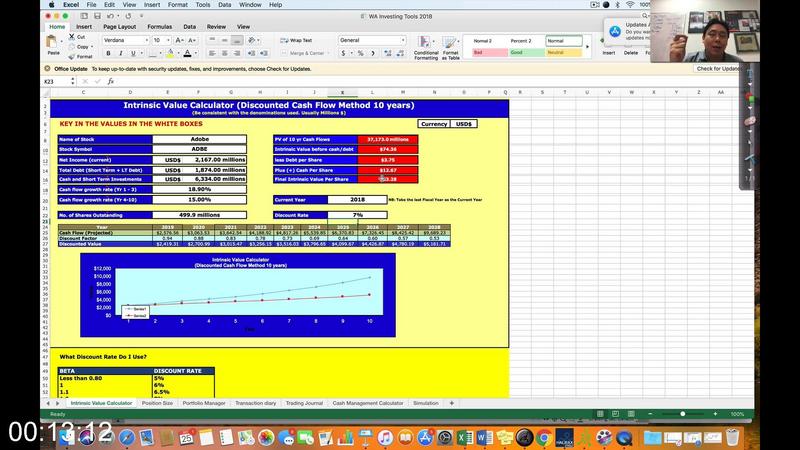Apply percent style format
Image resolution: width=800 pixels, height=450 pixels.
(361, 53)
